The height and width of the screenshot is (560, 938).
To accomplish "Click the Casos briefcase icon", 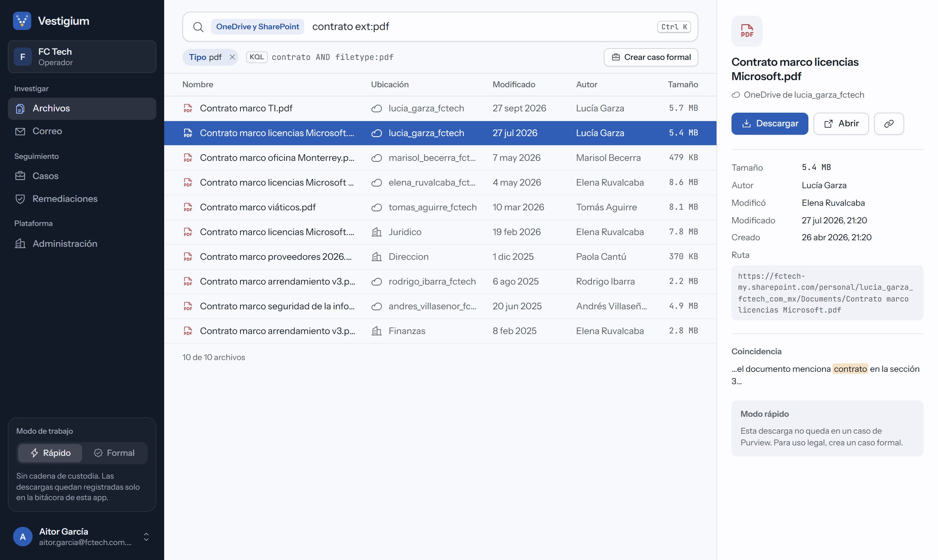I will point(20,176).
